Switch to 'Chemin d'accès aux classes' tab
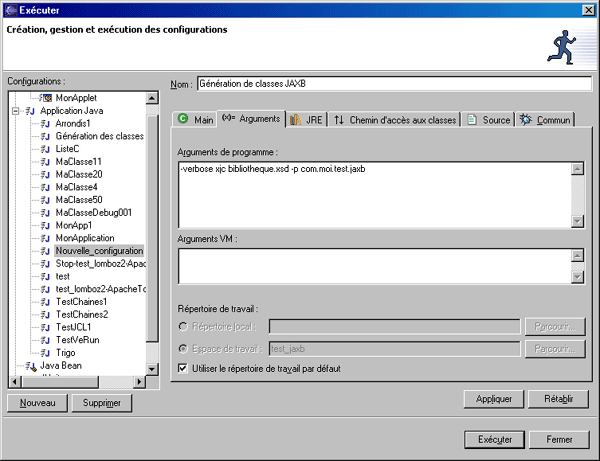Viewport: 600px width, 461px height. coord(395,120)
